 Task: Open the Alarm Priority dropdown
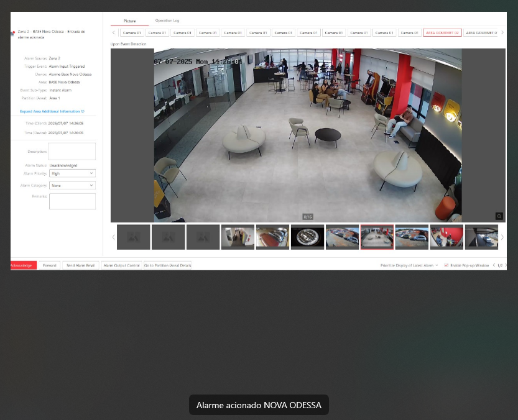pyautogui.click(x=72, y=173)
